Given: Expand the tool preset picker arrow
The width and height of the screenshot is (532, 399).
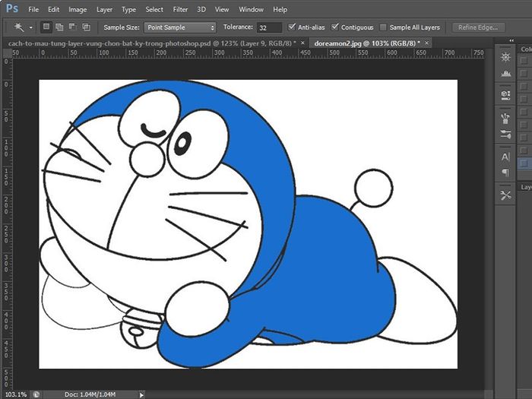Looking at the screenshot, I should click(x=31, y=27).
